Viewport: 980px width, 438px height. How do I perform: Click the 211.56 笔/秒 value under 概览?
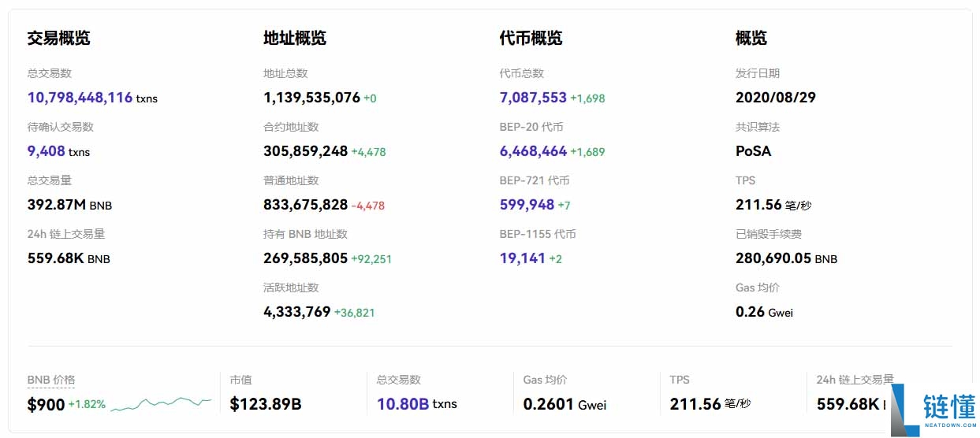(773, 205)
